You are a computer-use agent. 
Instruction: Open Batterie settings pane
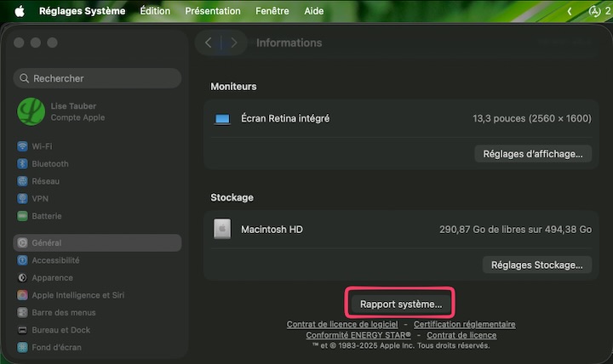[46, 216]
